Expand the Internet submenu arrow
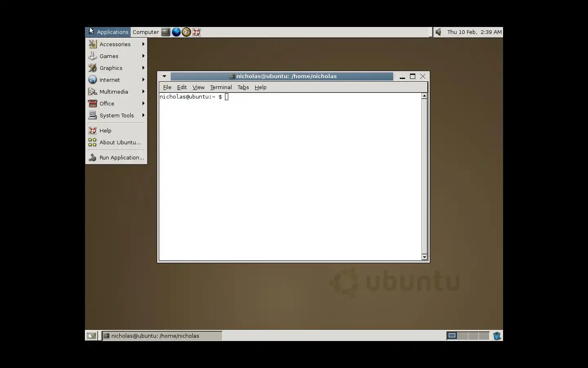588x368 pixels. 143,80
